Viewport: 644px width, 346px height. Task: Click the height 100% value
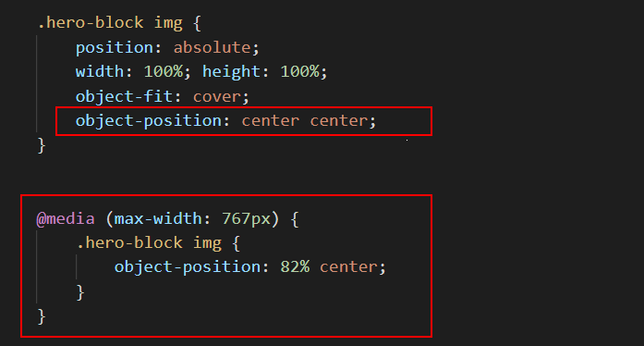click(x=299, y=71)
